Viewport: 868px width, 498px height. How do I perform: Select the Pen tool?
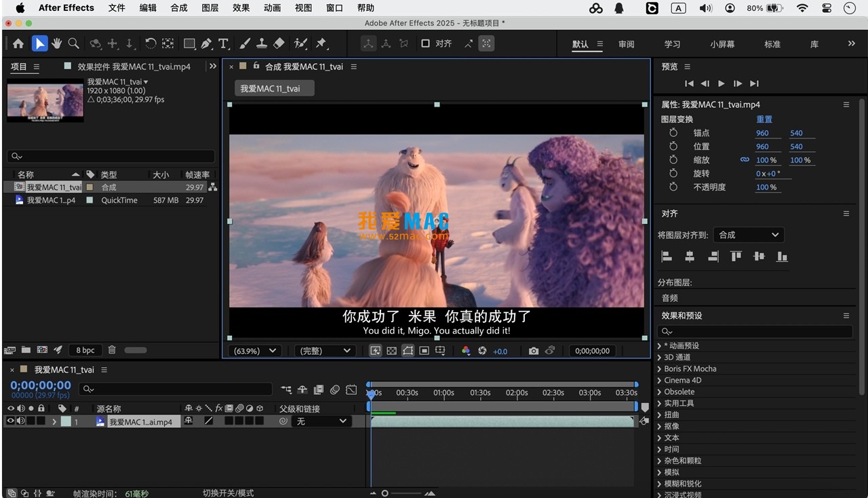(206, 43)
